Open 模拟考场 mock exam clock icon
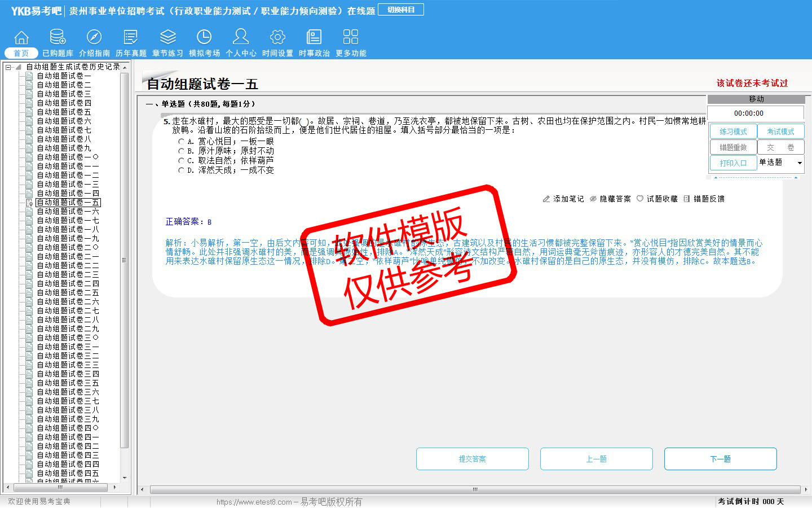 tap(204, 38)
